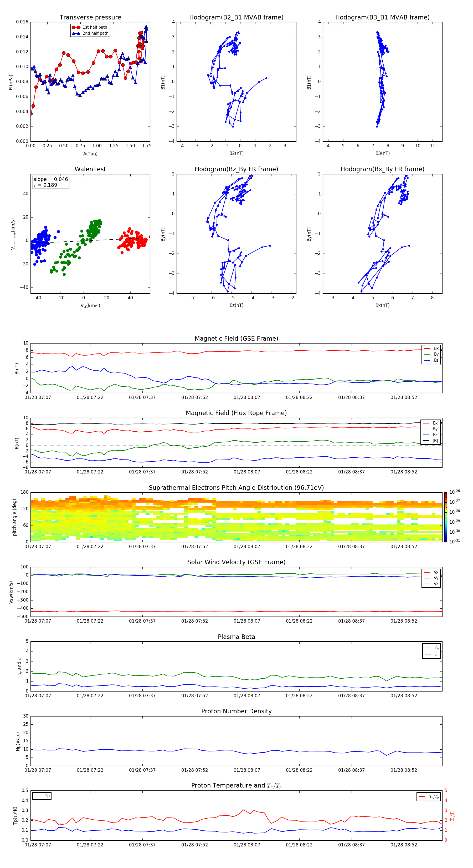Click '01/28 07:52' tick under solar wind panel
This screenshot has width=473, height=868.
[194, 621]
